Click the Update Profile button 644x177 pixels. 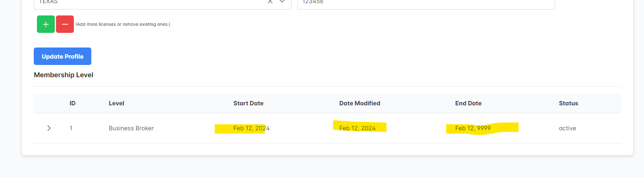62,56
